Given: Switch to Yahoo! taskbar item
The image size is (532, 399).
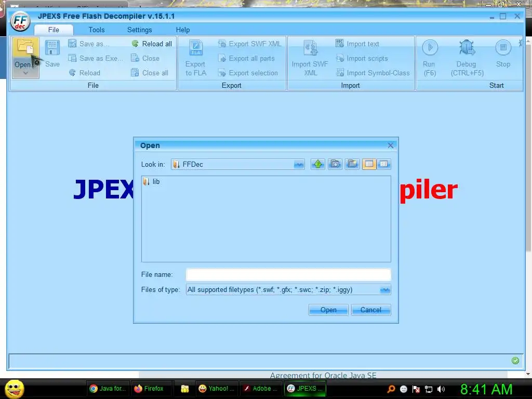Looking at the screenshot, I should (217, 389).
